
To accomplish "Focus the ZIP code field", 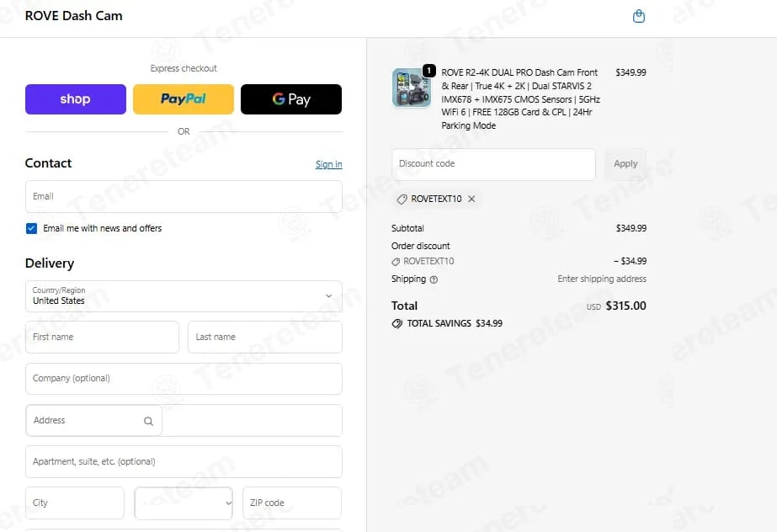I will (x=292, y=503).
